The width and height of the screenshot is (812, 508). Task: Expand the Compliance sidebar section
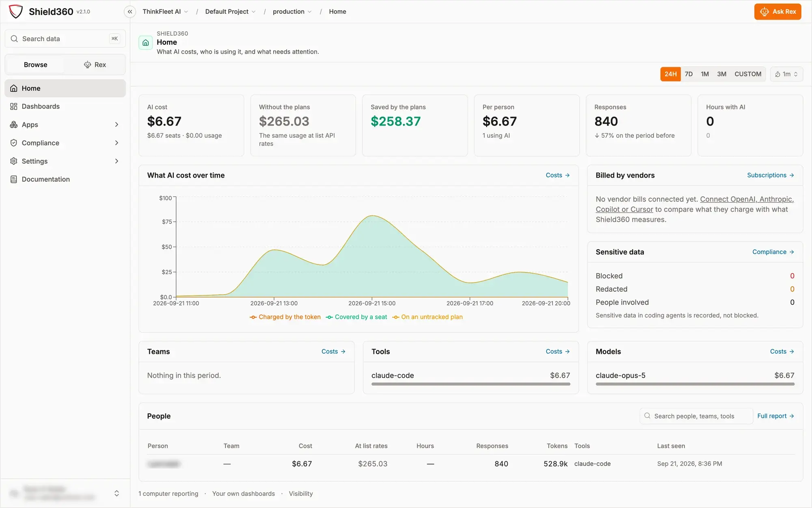[117, 143]
